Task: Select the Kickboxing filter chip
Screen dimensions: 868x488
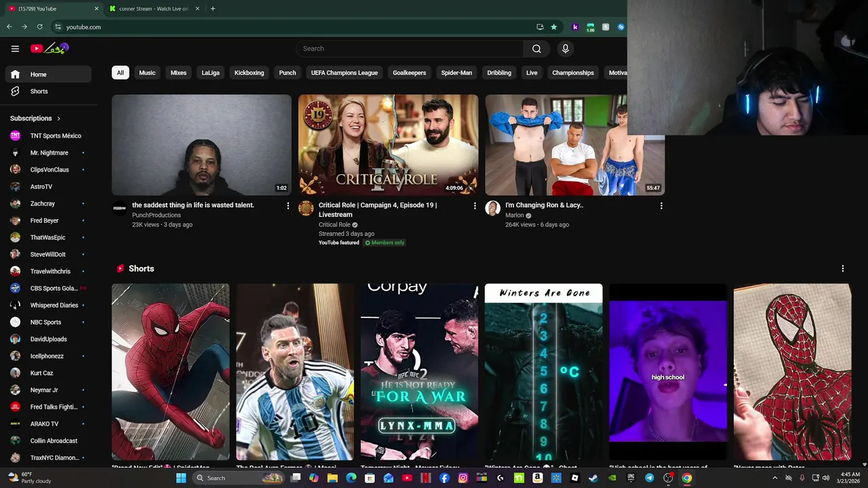Action: click(x=249, y=73)
